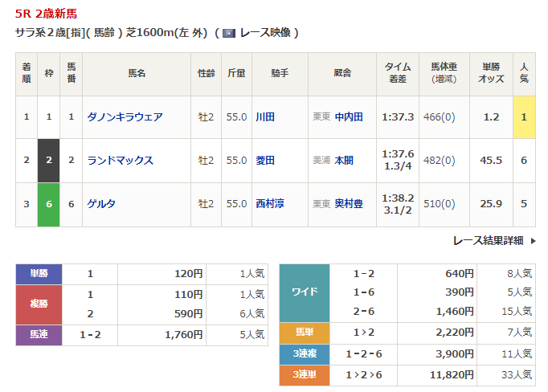Select the horse ランドマックス link

121,161
